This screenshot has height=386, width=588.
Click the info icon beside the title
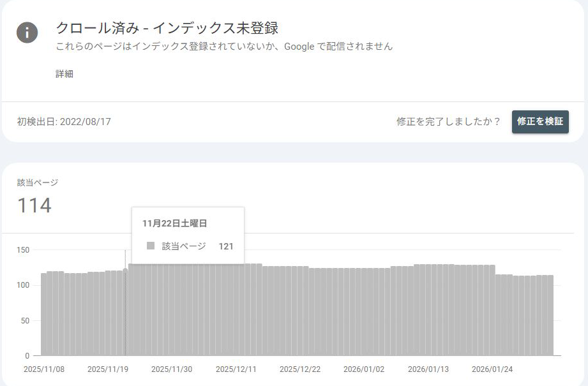point(27,32)
